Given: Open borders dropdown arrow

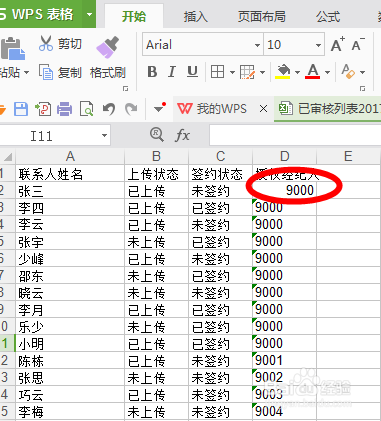Looking at the screenshot, I should coord(232,72).
